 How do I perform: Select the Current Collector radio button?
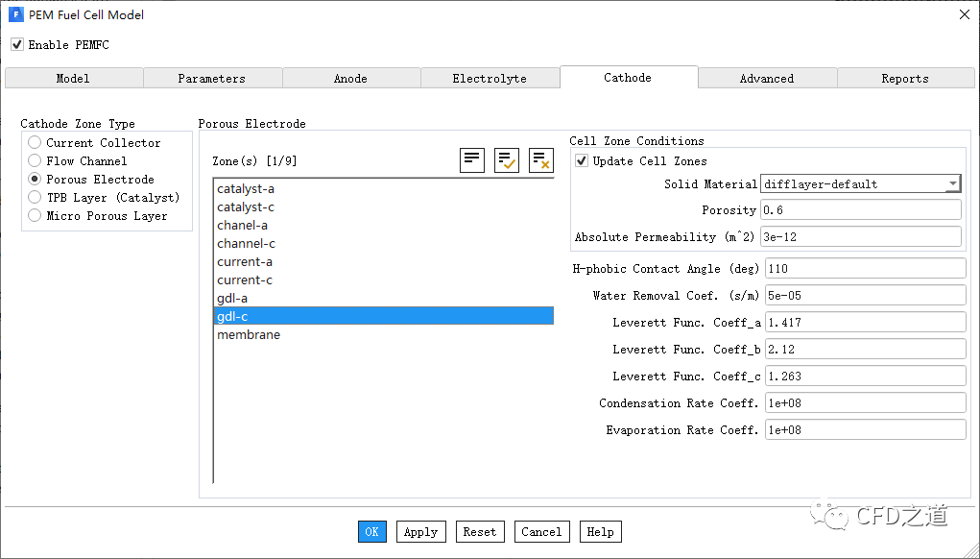[35, 143]
